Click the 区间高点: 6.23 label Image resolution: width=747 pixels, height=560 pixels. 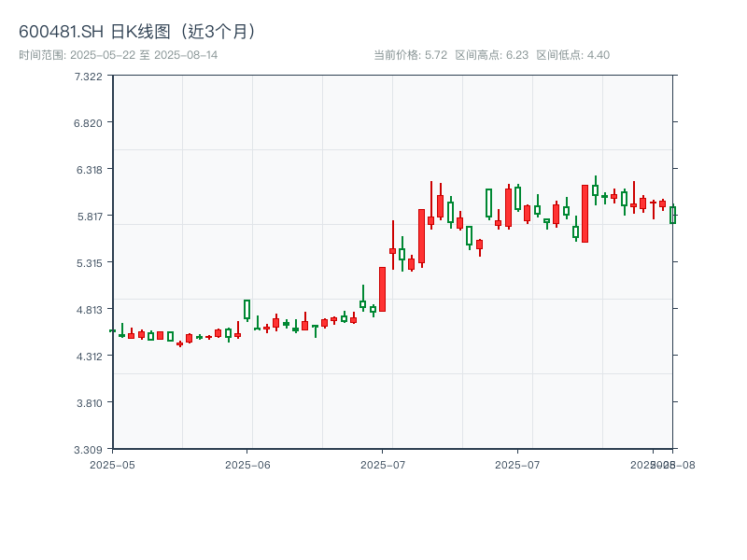pyautogui.click(x=492, y=55)
